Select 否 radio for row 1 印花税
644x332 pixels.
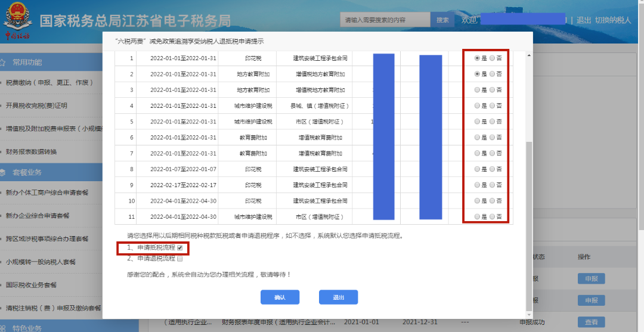tap(492, 58)
